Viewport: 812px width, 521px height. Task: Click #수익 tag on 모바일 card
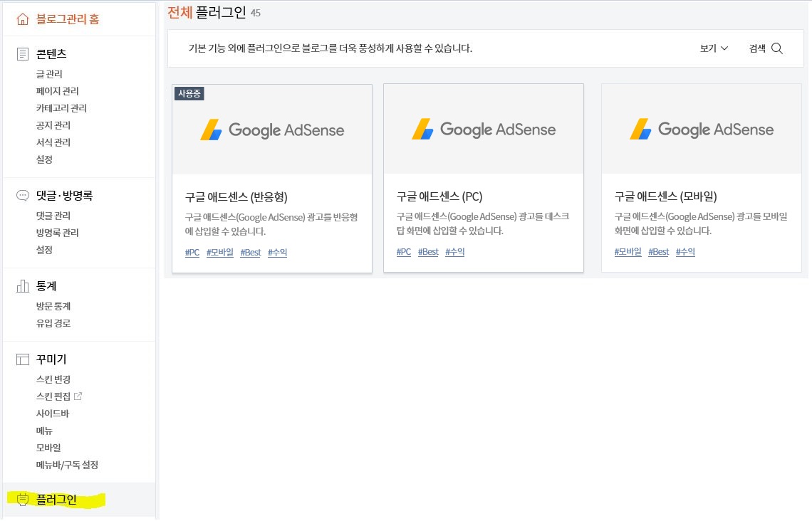[x=686, y=252]
